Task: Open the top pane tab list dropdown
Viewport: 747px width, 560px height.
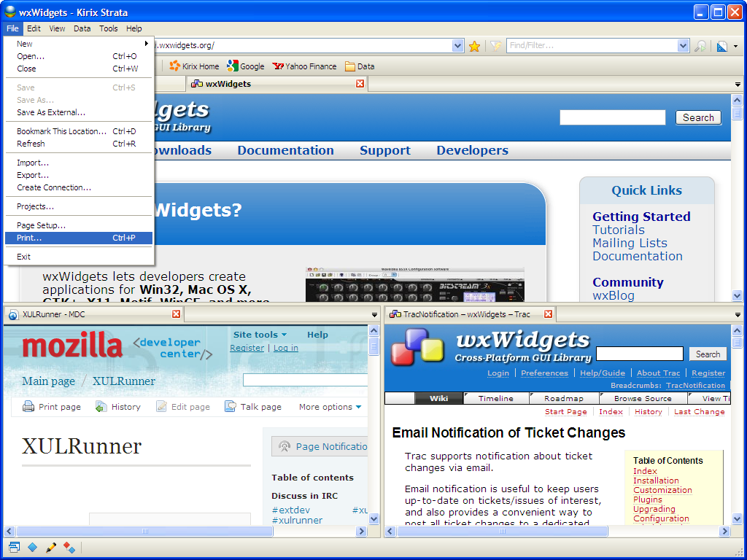Action: [738, 85]
